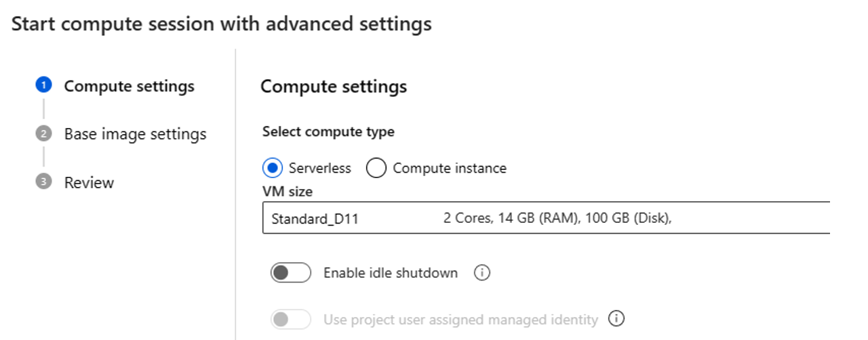Click the Compute instance option label
Image resolution: width=868 pixels, height=340 pixels.
[x=449, y=168]
